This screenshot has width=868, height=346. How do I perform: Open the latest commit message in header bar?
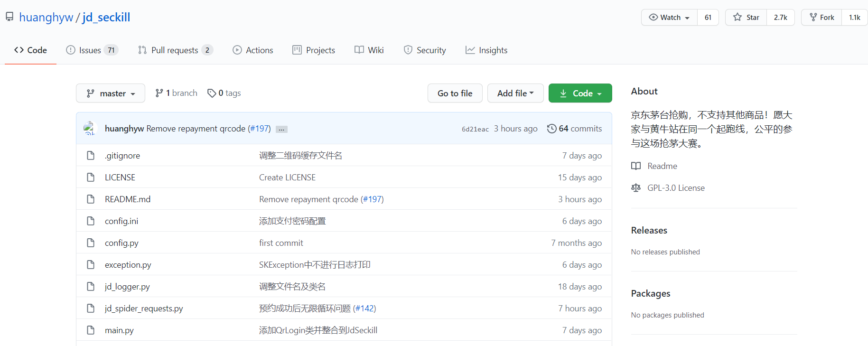[196, 129]
